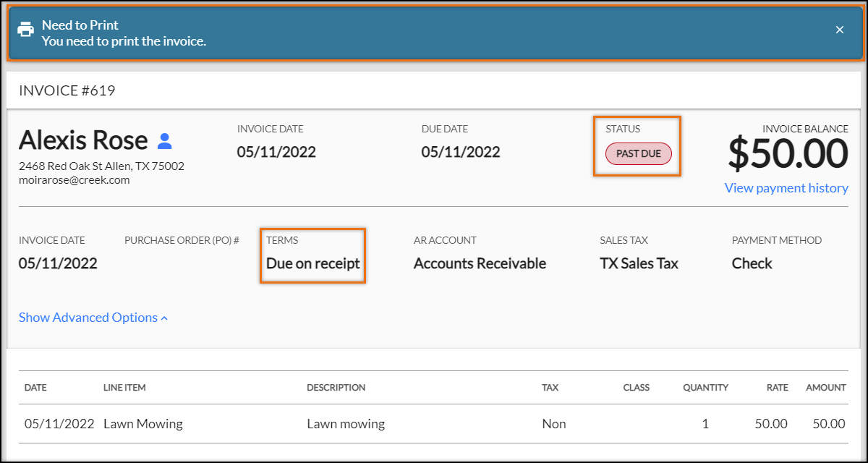Click the CLASS column header
This screenshot has width=868, height=463.
637,388
